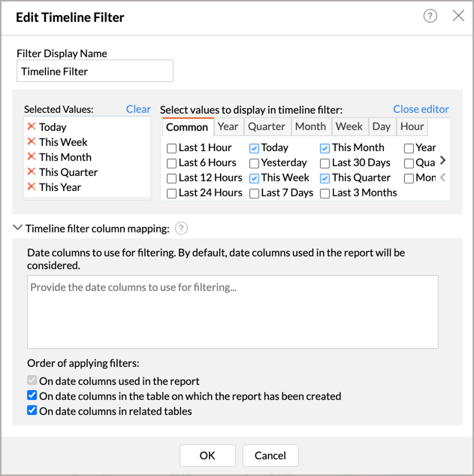Remove This Week from selected values
Viewport: 474px width, 476px height.
tap(31, 142)
